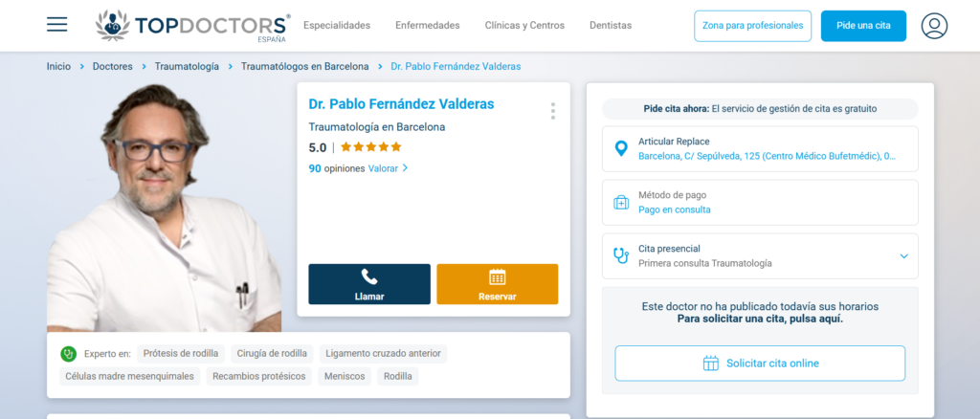
Task: Click the user account profile icon
Action: point(934,26)
